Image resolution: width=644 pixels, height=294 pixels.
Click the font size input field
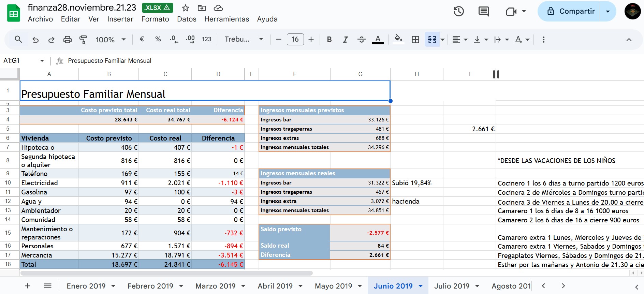(295, 40)
